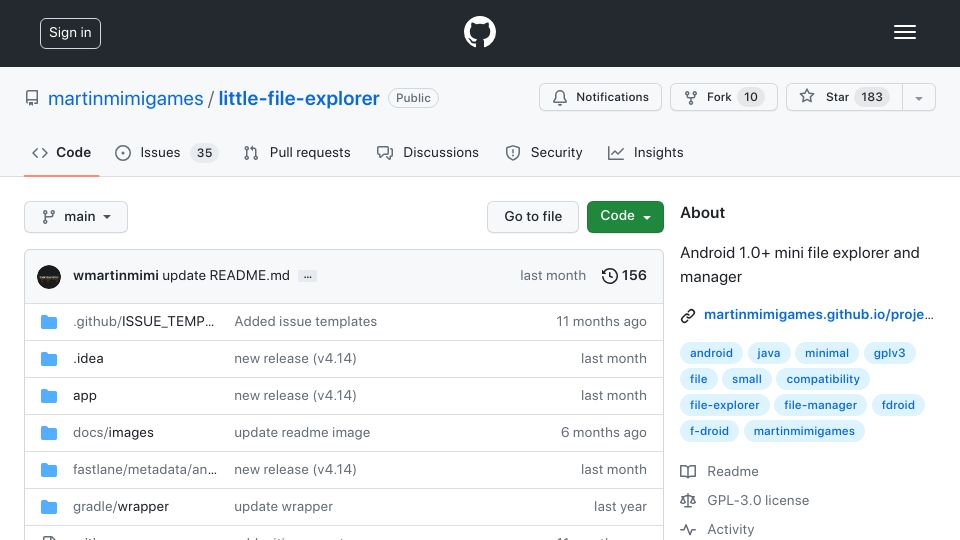Select the file-manager topic tag
This screenshot has width=960, height=540.
(x=820, y=405)
